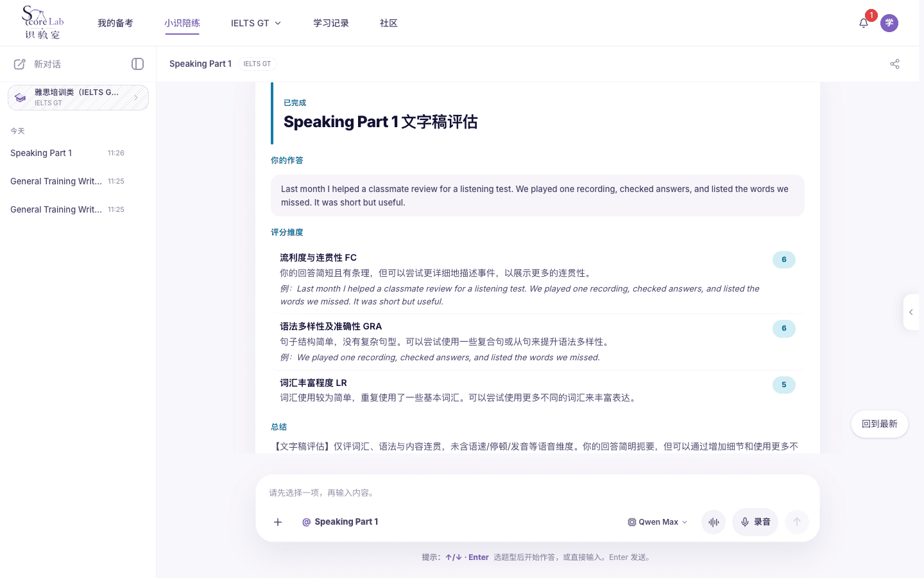The image size is (924, 578).
Task: Click the 你的作答 answer text box
Action: (x=538, y=196)
